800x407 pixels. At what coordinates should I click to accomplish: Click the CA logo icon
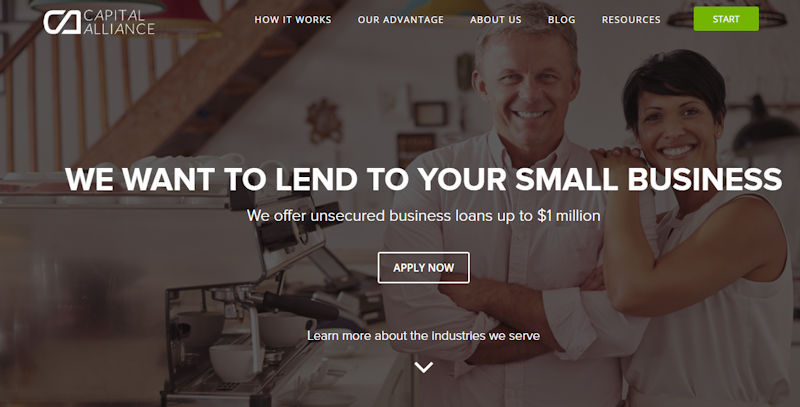[x=62, y=22]
